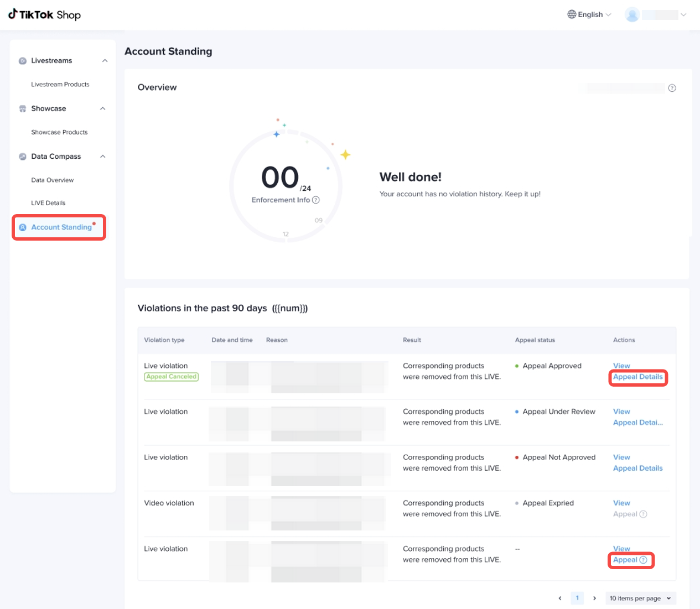Click the Showcase shop icon in sidebar
The height and width of the screenshot is (609, 700).
pyautogui.click(x=23, y=109)
